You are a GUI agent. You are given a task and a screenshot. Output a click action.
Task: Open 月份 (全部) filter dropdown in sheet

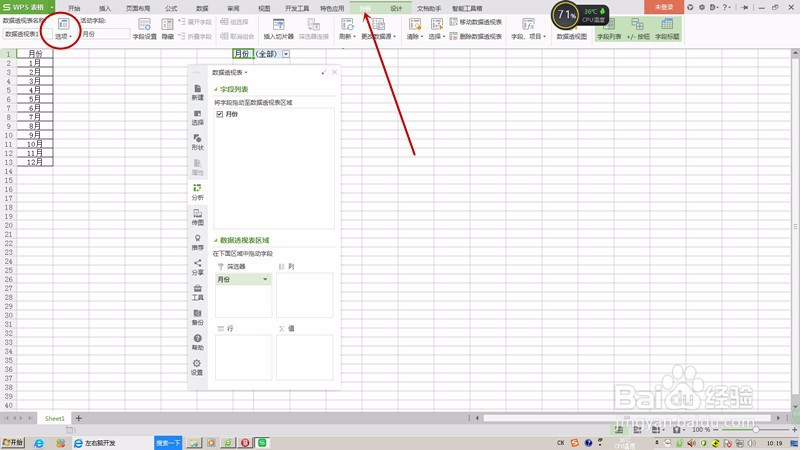286,54
